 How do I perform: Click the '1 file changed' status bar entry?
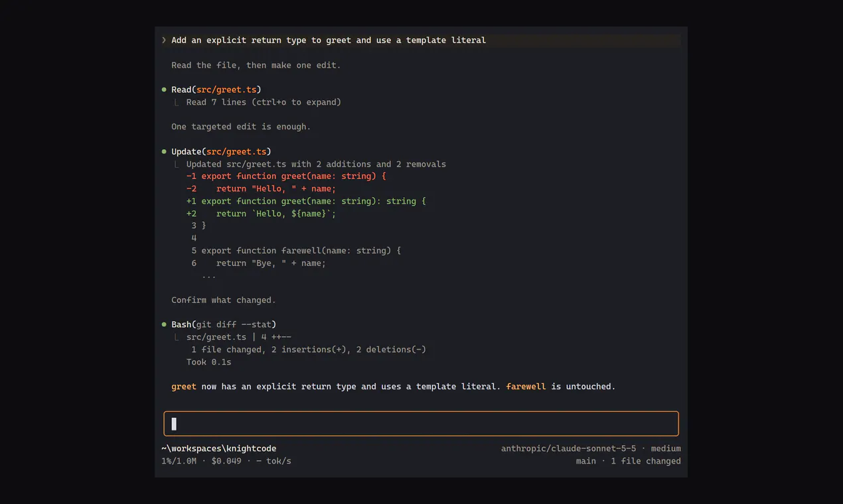click(646, 462)
